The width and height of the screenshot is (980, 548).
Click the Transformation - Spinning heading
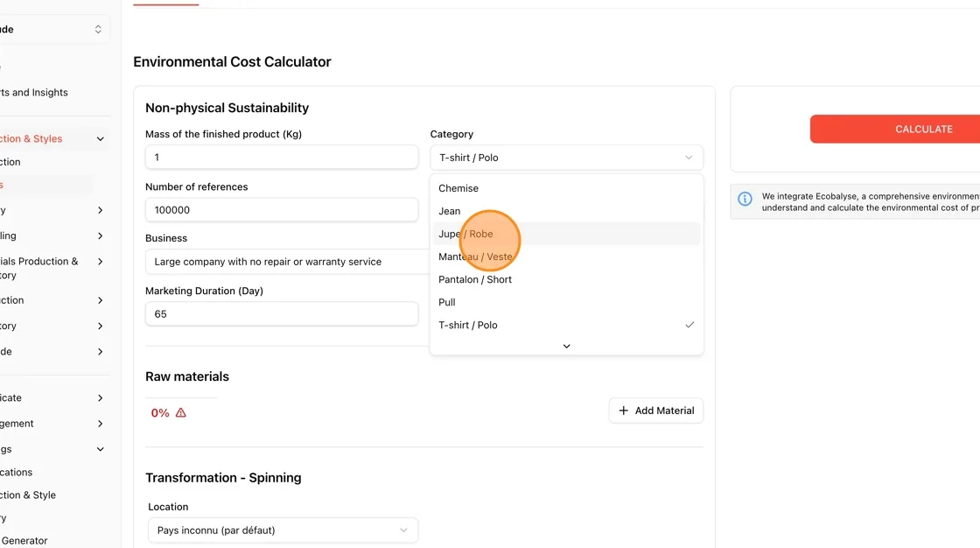(x=223, y=478)
